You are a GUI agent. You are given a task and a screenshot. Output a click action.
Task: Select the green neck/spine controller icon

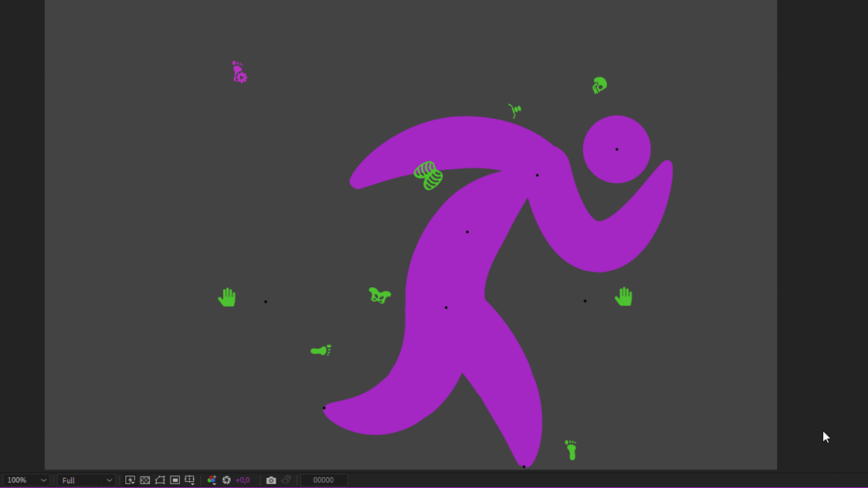click(515, 110)
